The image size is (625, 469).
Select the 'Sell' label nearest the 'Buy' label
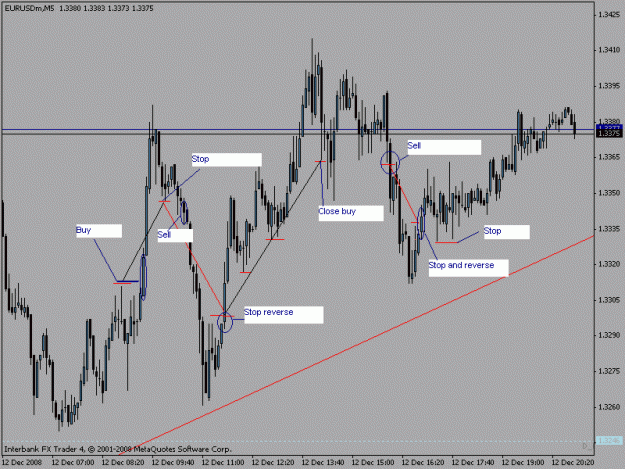click(x=175, y=235)
